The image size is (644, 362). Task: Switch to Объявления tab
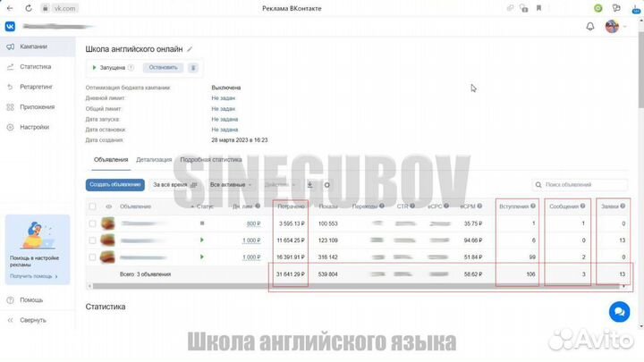(x=111, y=160)
